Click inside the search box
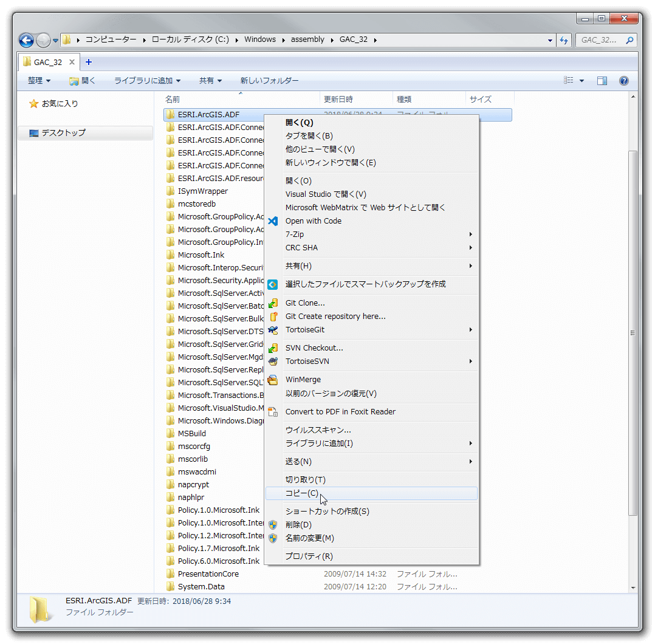Screen dimensions: 655x644 pyautogui.click(x=605, y=39)
